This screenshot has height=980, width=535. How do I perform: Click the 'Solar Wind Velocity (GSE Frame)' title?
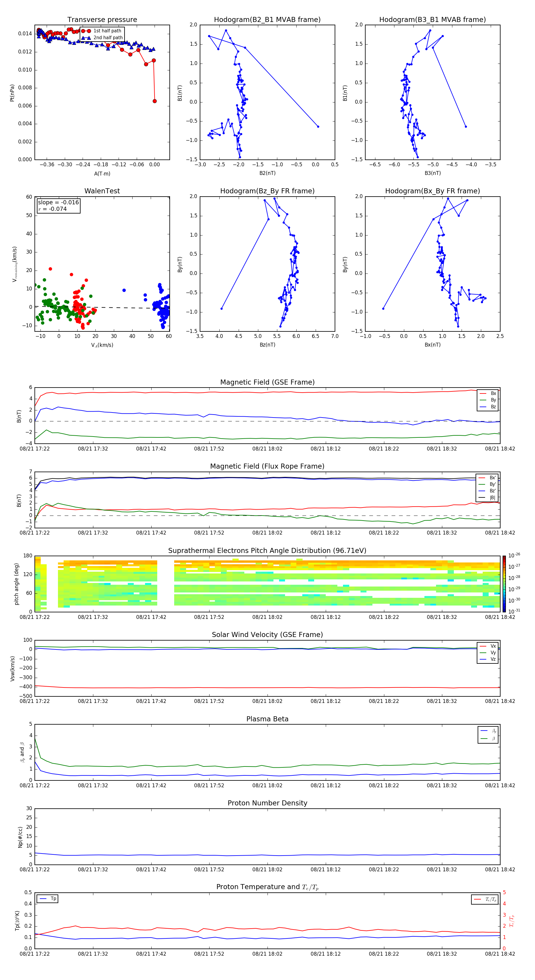(267, 635)
